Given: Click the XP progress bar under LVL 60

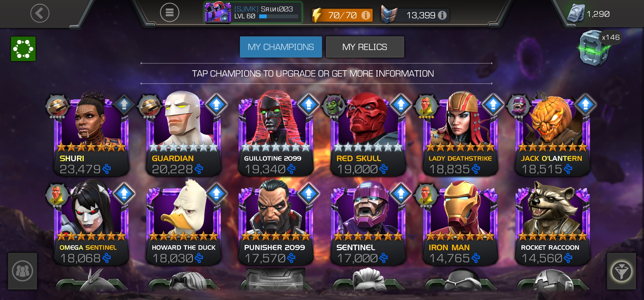Looking at the screenshot, I should (x=278, y=16).
